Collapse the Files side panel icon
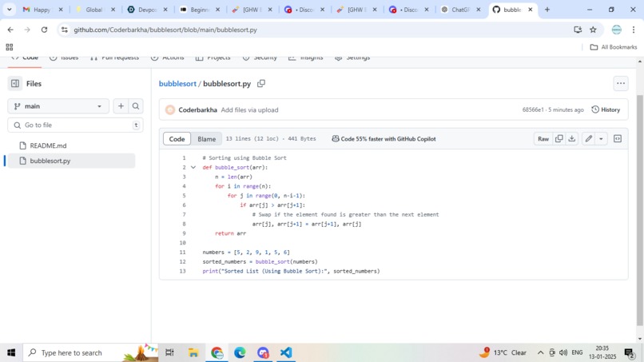 pos(15,83)
